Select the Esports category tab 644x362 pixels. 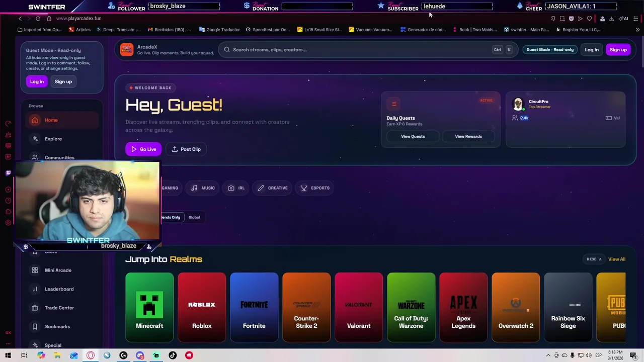coord(315,188)
